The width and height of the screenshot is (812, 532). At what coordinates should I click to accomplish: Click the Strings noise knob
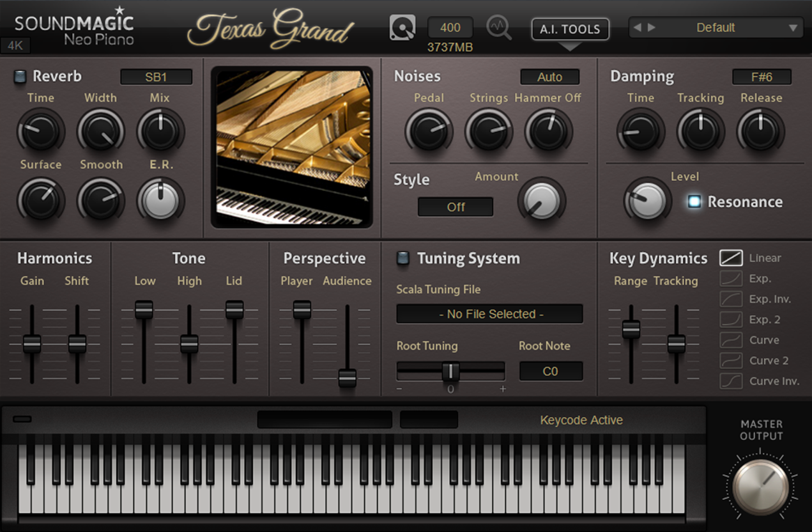click(489, 131)
